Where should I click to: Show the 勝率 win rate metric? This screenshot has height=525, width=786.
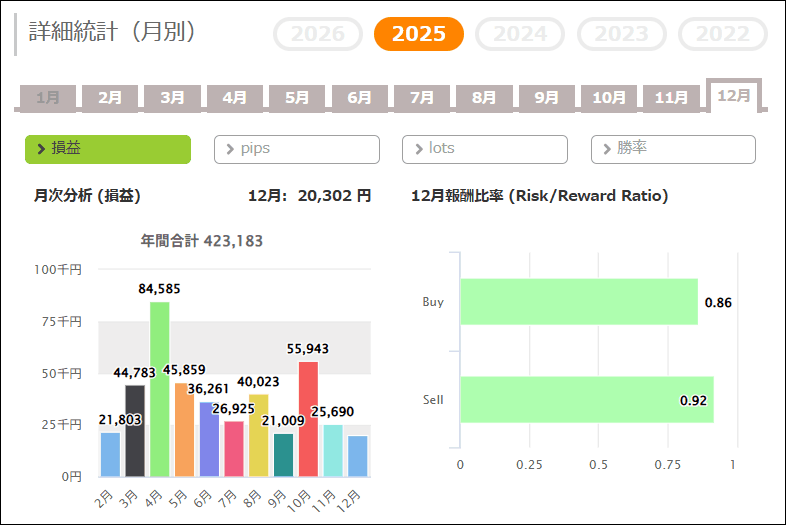tap(673, 149)
